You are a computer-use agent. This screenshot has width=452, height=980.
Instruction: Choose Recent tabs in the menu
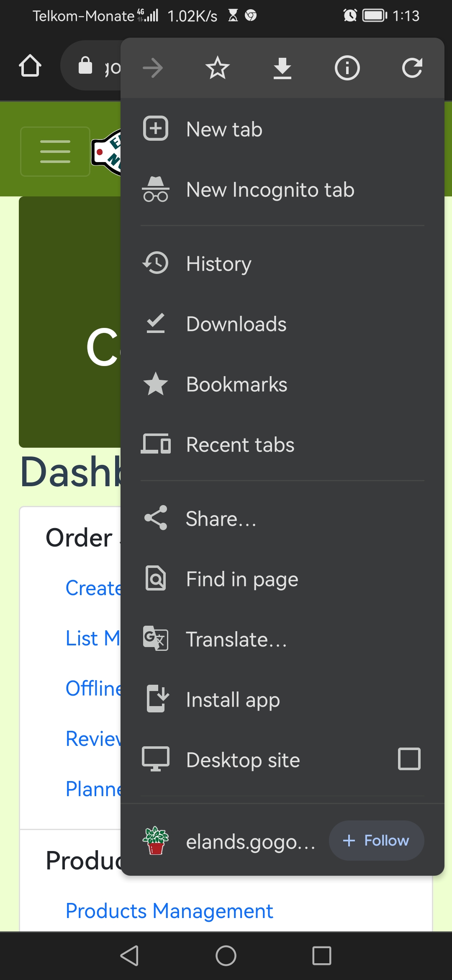coord(240,445)
